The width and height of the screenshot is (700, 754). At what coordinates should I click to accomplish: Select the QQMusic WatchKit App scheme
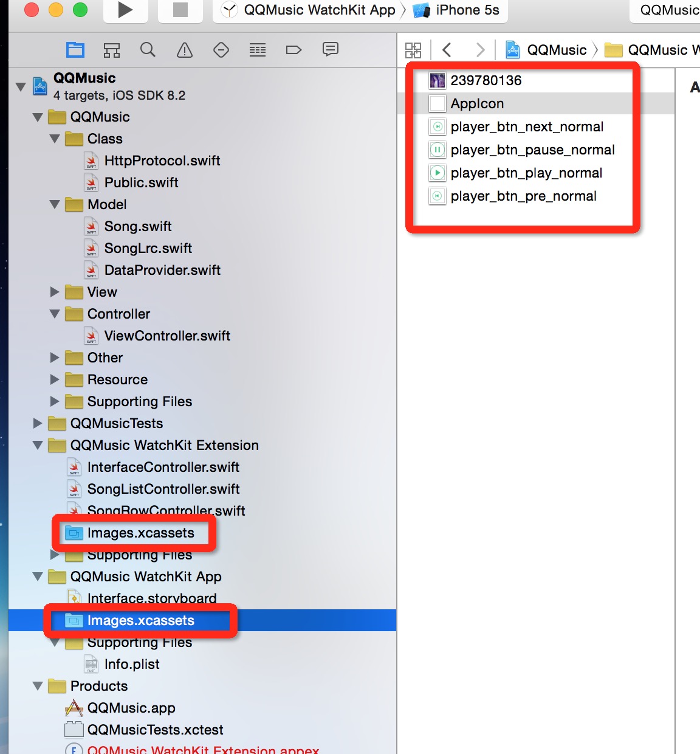tap(309, 10)
